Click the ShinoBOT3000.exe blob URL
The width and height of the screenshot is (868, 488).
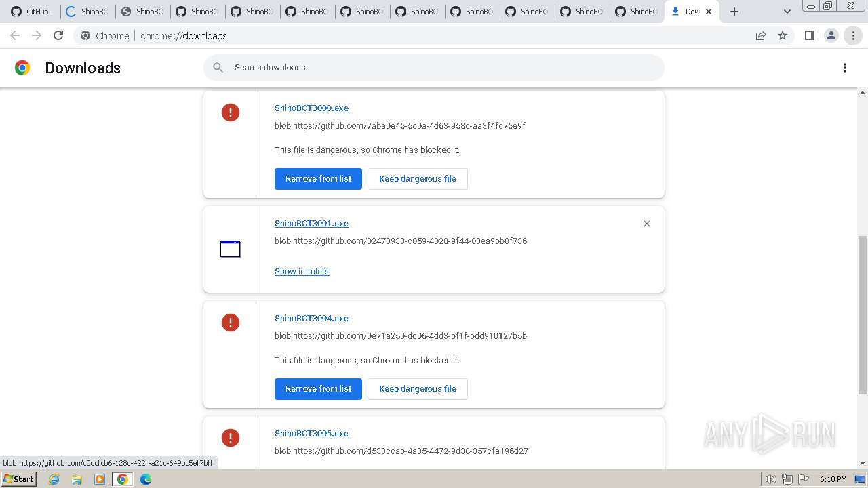tap(400, 125)
